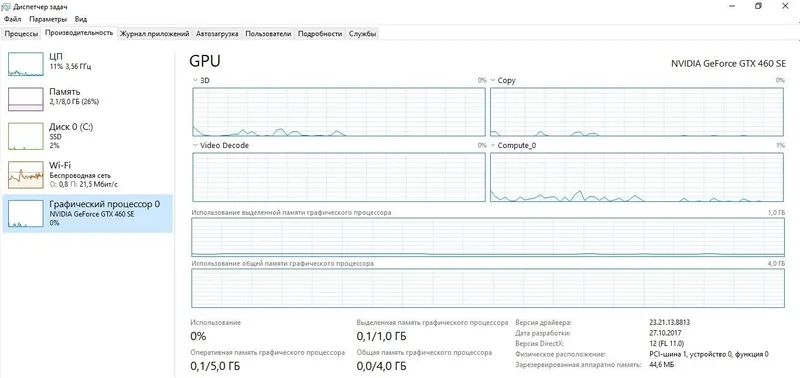Click the 3D engine usage graph
Viewport: 800px width, 378px height.
click(339, 112)
